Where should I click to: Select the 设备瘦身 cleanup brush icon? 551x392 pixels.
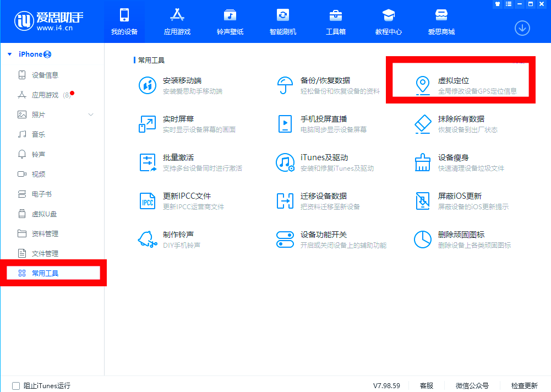pos(422,162)
